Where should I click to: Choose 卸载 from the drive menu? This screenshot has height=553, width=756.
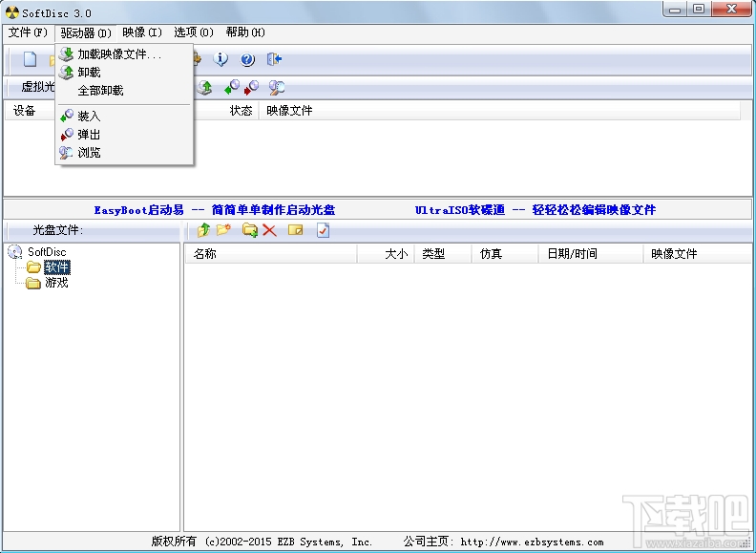(124, 73)
